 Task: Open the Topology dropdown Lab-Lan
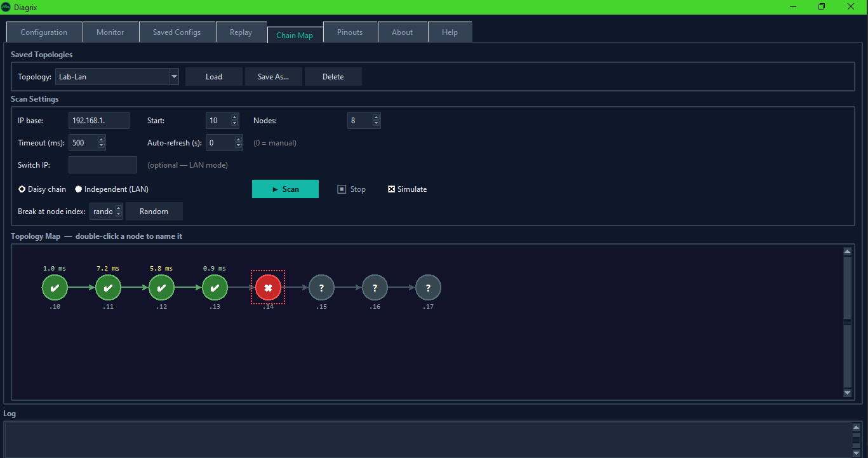point(174,77)
